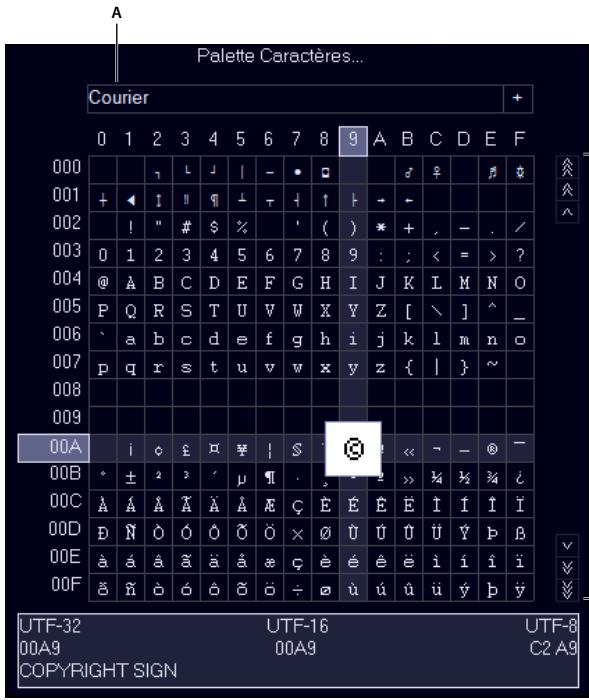
Task: Select column header 0
Action: (102, 139)
